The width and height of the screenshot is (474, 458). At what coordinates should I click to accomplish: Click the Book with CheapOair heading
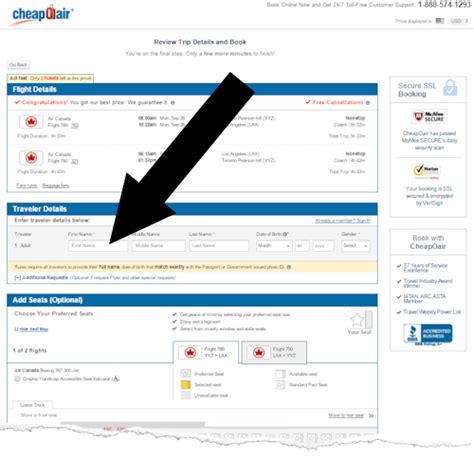(428, 242)
